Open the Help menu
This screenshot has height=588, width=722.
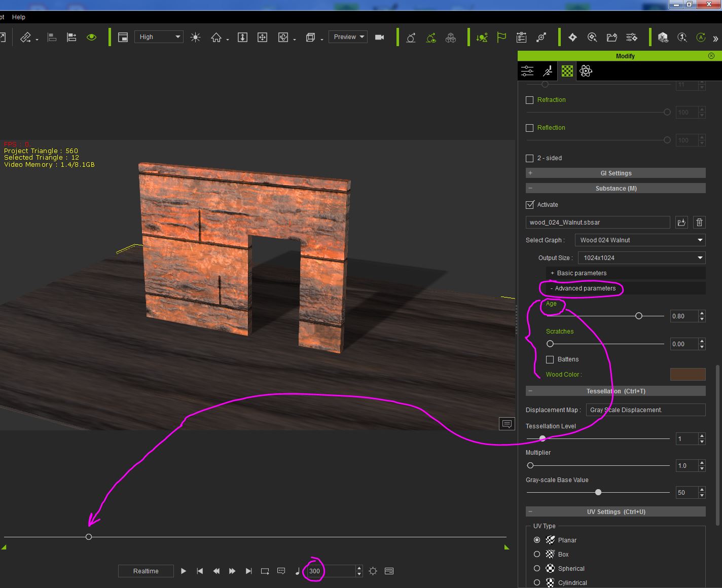(19, 17)
